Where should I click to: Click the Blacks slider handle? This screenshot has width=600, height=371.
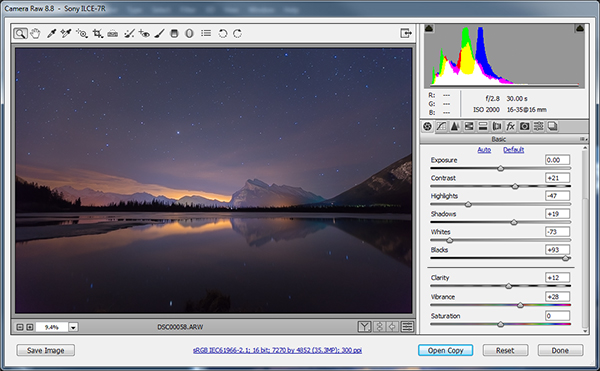click(x=566, y=258)
